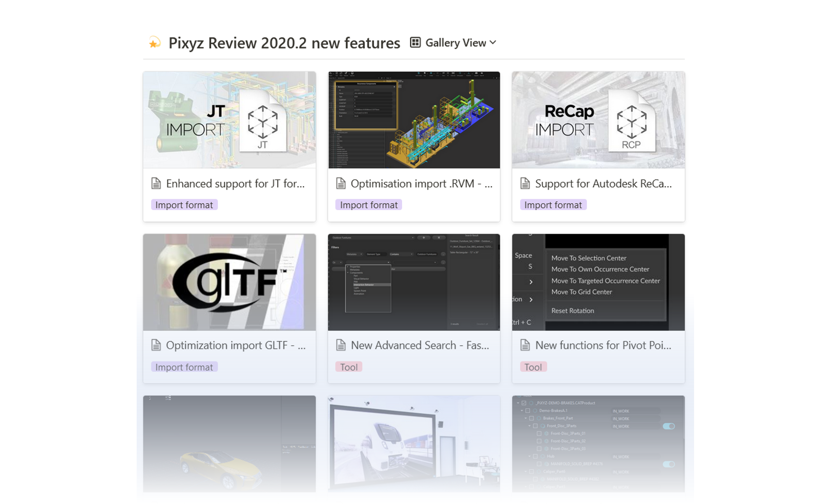Open 'New Advanced Search - Fas...' page
This screenshot has width=817, height=504.
(x=420, y=345)
